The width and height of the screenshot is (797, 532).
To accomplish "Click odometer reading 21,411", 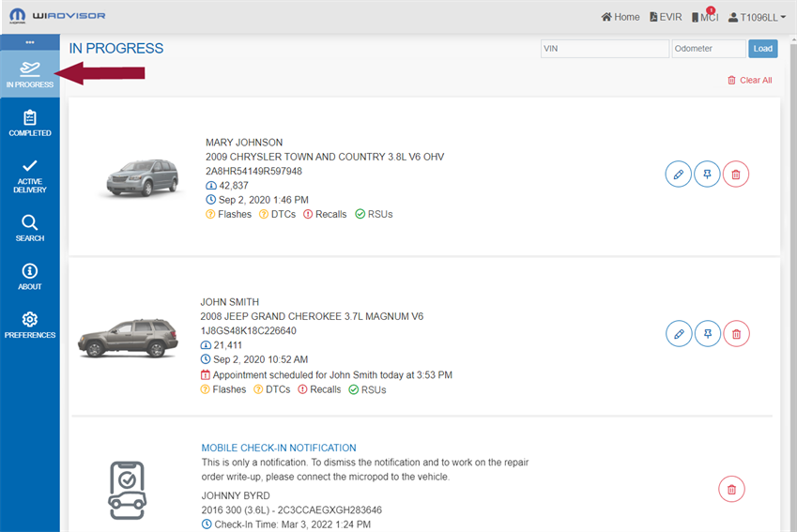I will pos(222,345).
